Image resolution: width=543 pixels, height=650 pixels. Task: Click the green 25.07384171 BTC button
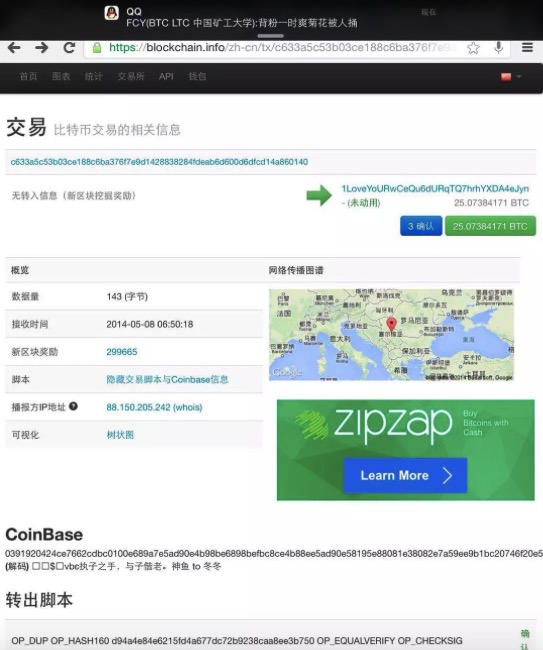tap(490, 226)
